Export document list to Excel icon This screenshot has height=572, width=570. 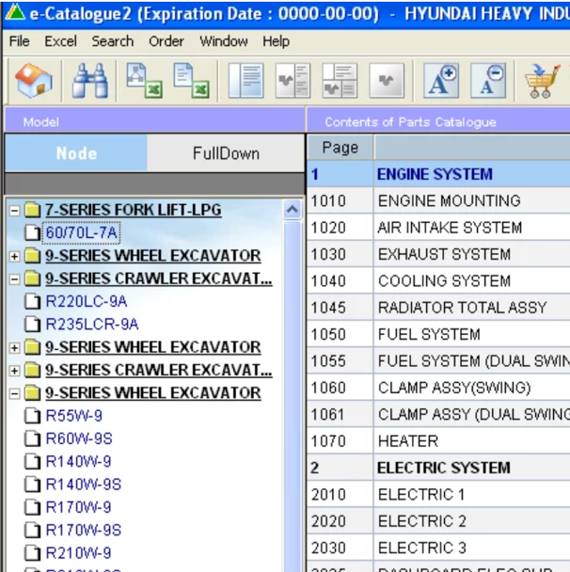[191, 81]
